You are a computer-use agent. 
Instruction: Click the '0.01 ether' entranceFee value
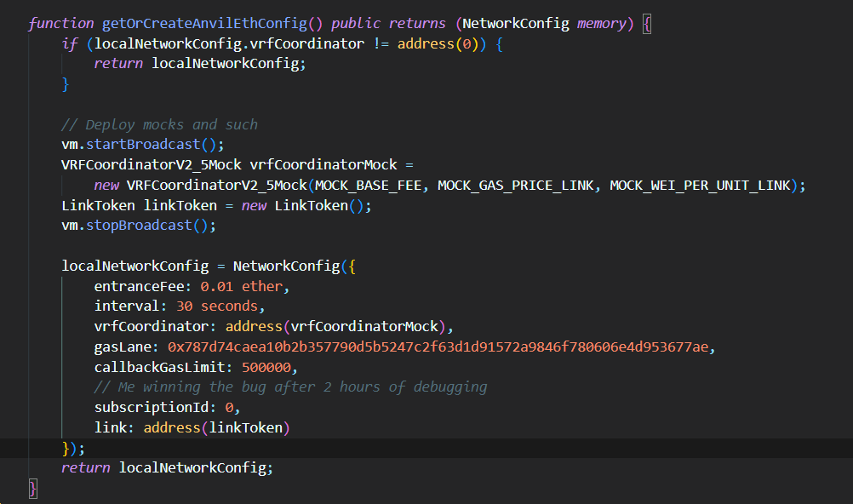[x=242, y=286]
